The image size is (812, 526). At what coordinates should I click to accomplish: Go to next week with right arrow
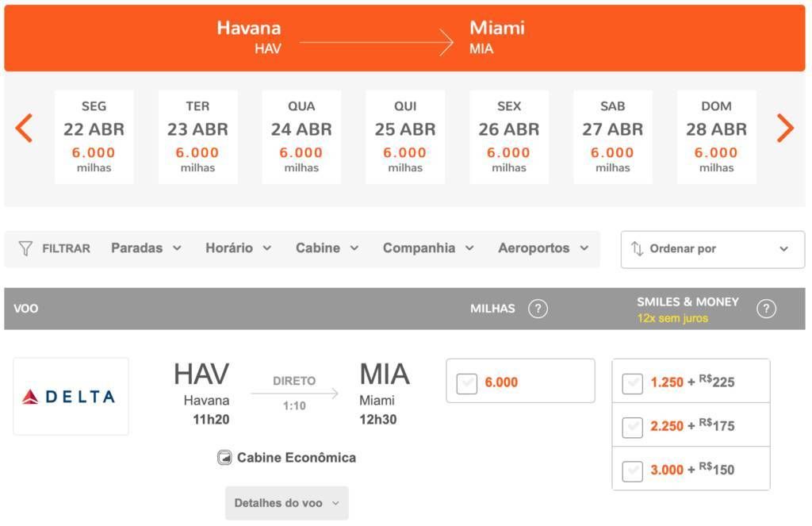tap(785, 128)
